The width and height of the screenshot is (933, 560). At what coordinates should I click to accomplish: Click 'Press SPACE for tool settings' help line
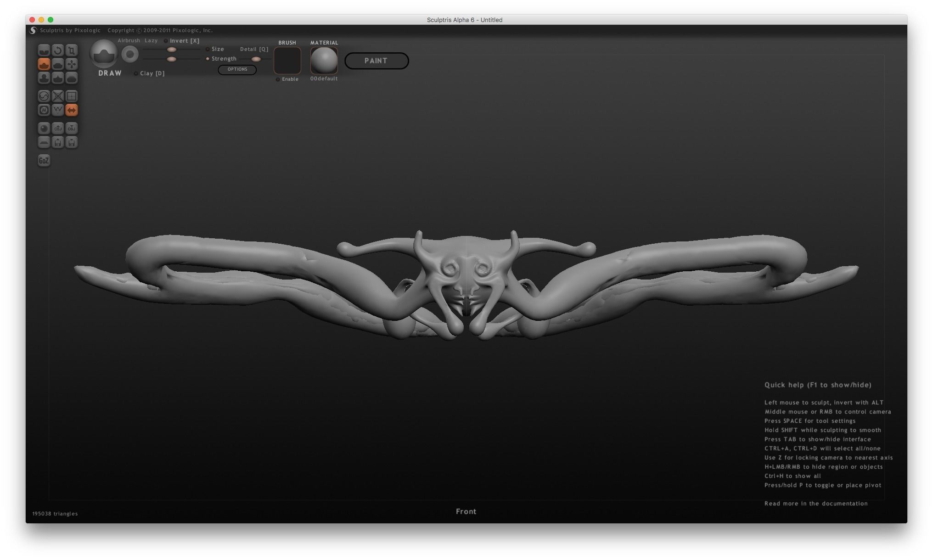(x=810, y=421)
